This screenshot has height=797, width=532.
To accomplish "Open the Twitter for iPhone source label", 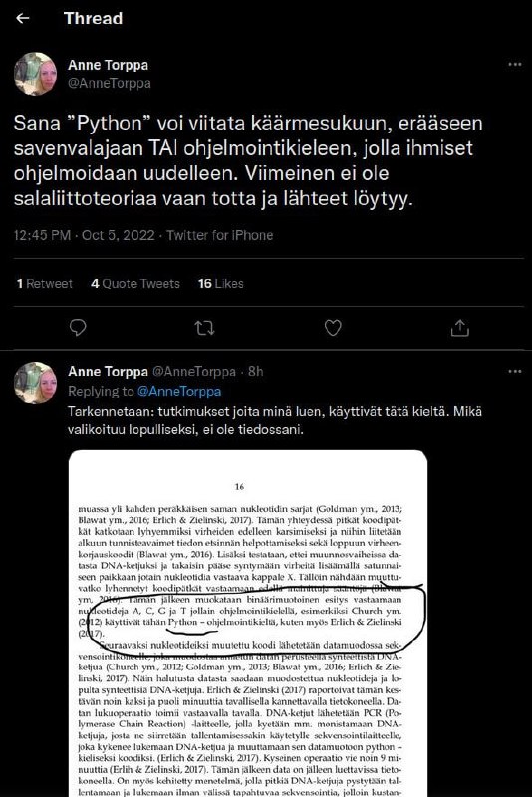I will [x=220, y=235].
